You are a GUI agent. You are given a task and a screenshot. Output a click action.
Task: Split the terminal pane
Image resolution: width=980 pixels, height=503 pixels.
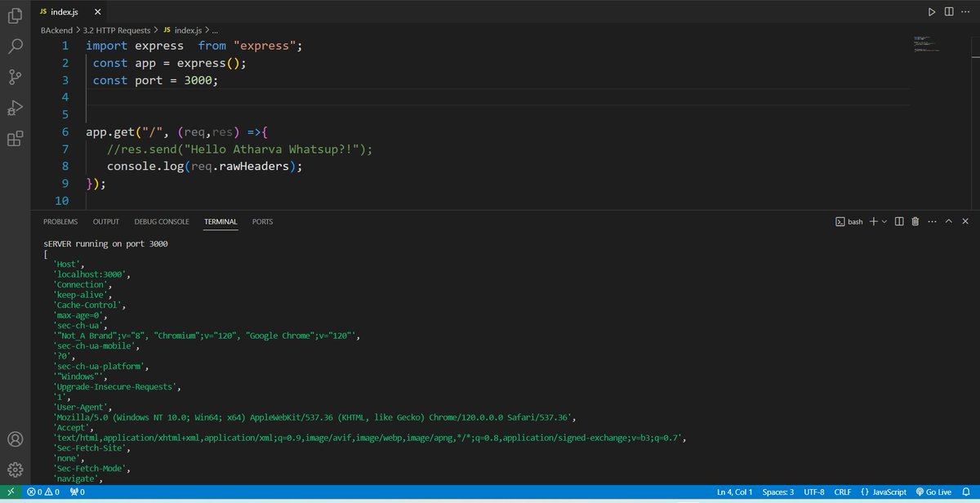pyautogui.click(x=899, y=220)
